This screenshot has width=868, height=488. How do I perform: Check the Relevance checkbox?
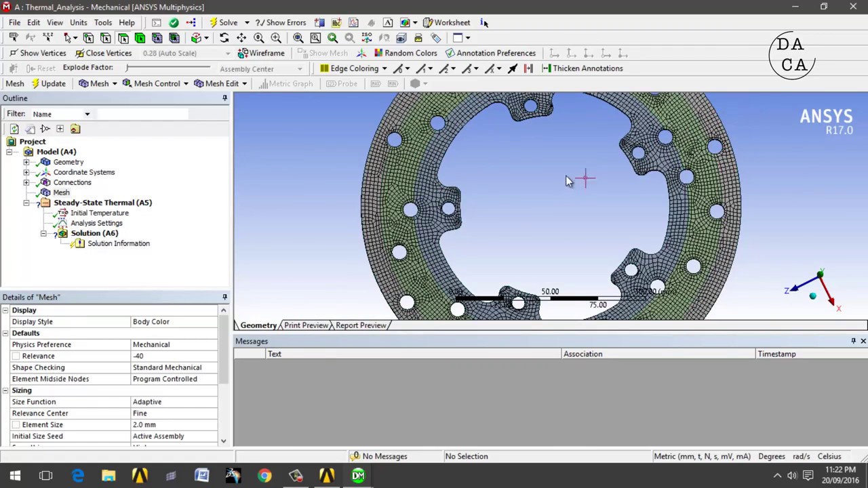(16, 356)
